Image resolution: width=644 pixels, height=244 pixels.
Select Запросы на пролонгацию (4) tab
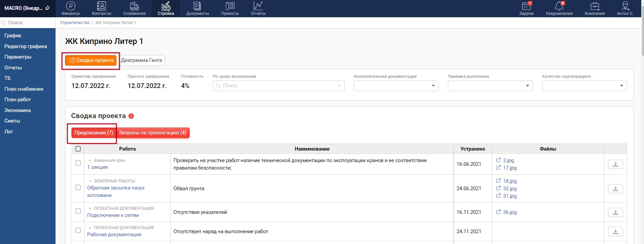click(x=153, y=133)
